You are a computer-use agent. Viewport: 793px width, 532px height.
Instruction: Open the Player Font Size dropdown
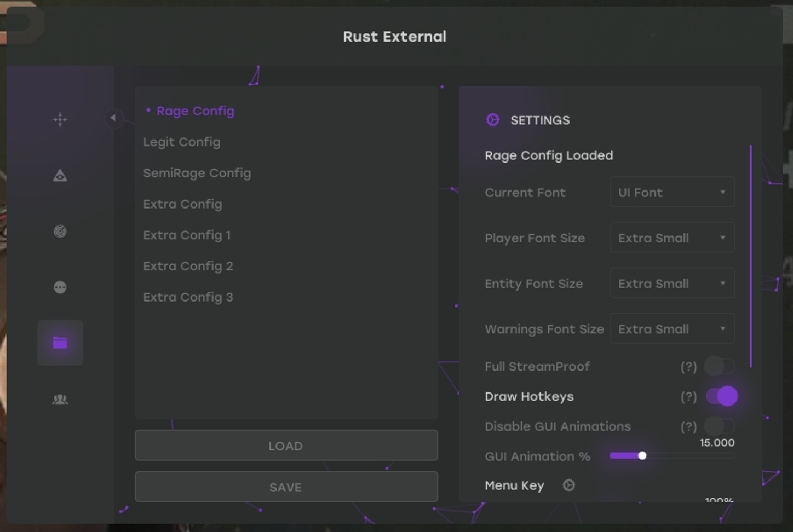[x=671, y=238]
